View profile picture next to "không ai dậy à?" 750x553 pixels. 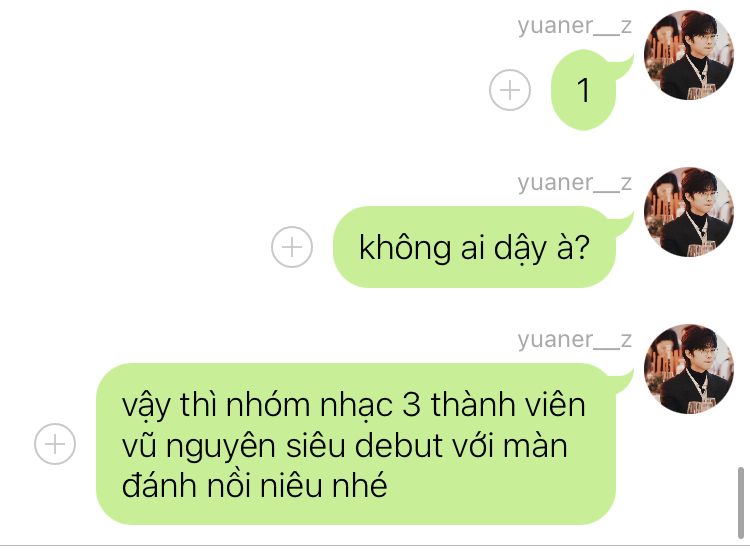(689, 212)
